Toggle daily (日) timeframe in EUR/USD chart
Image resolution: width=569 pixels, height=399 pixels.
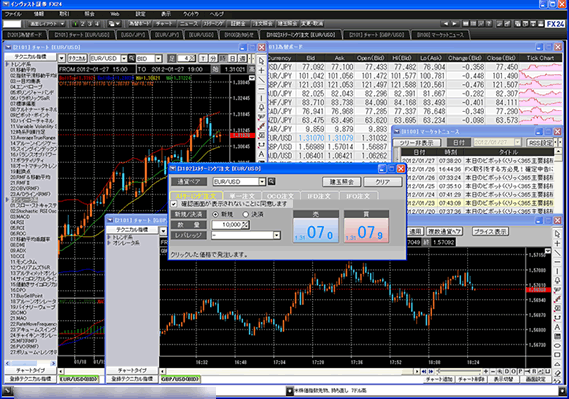[233, 58]
